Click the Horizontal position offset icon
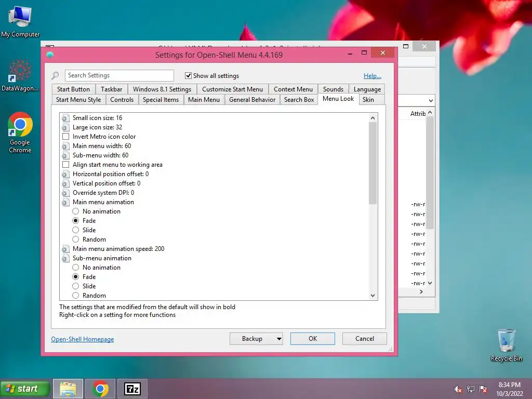 click(x=65, y=175)
